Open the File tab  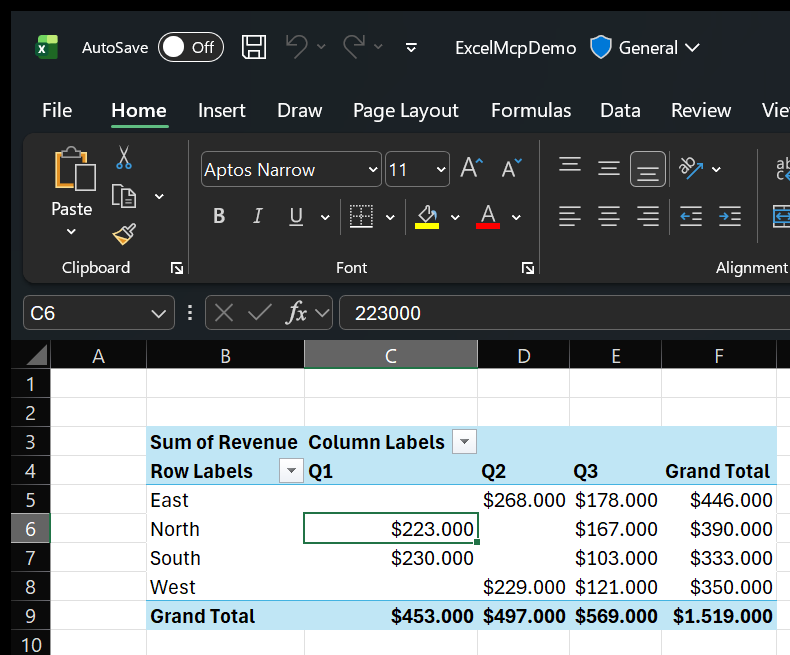pyautogui.click(x=57, y=110)
